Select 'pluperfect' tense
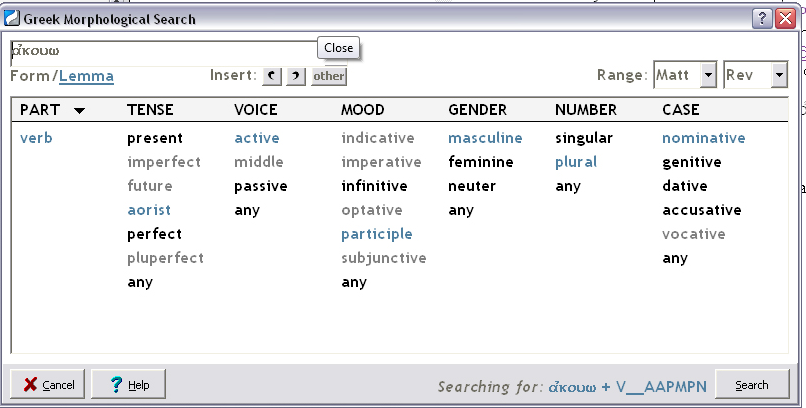806x408 pixels. (166, 258)
